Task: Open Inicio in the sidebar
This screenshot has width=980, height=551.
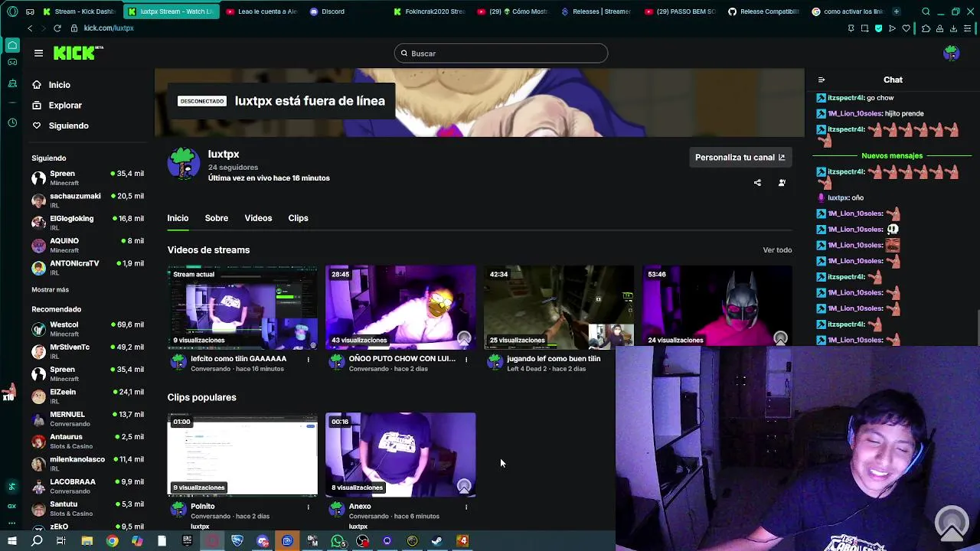Action: pyautogui.click(x=51, y=85)
